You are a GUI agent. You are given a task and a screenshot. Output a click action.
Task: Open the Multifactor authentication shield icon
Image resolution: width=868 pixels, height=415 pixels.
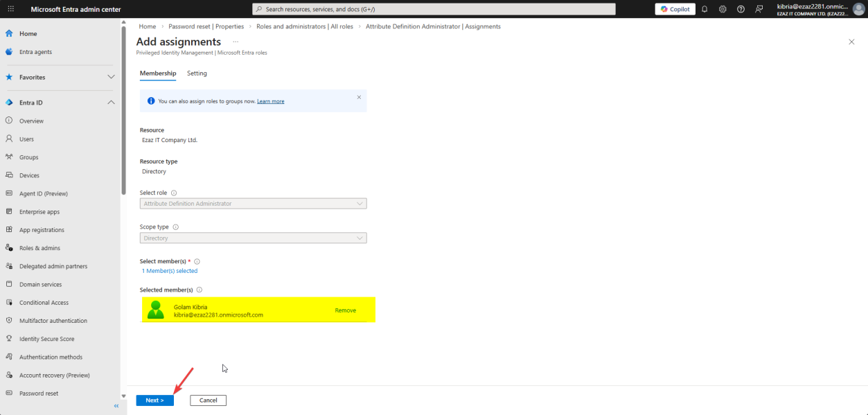9,321
